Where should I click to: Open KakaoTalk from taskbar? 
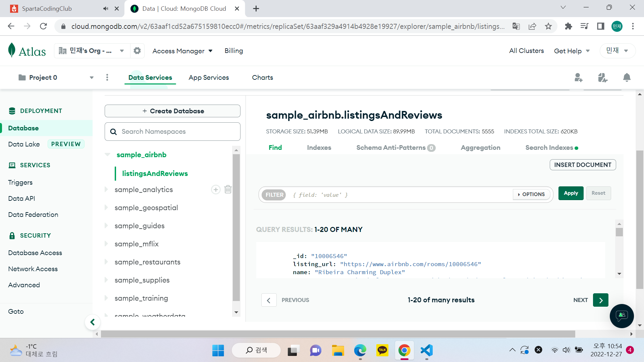point(382,351)
